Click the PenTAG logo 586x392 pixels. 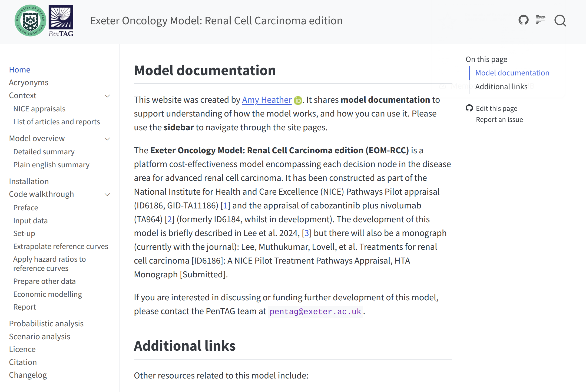(61, 21)
